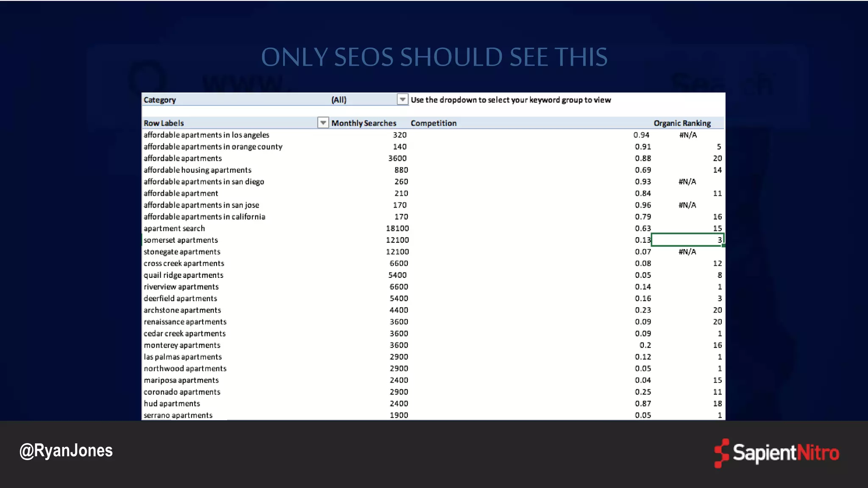The width and height of the screenshot is (868, 488).
Task: Select the organic ranking 12 for cross creek
Action: coord(717,263)
